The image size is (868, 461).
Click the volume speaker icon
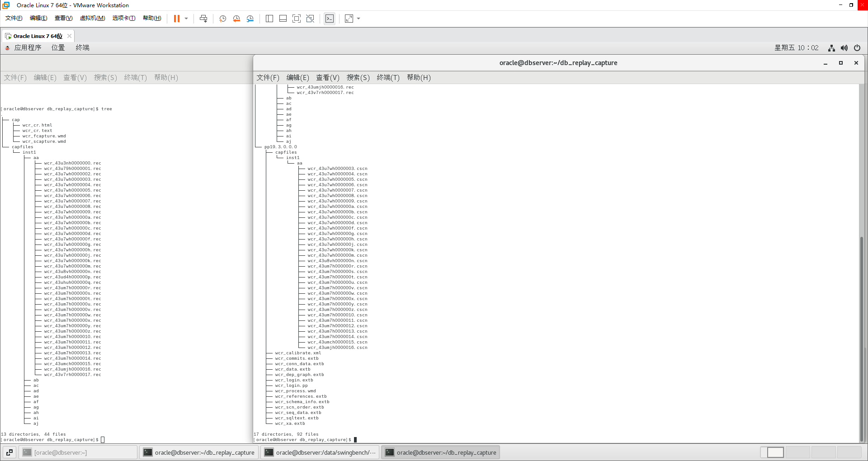[x=844, y=48]
